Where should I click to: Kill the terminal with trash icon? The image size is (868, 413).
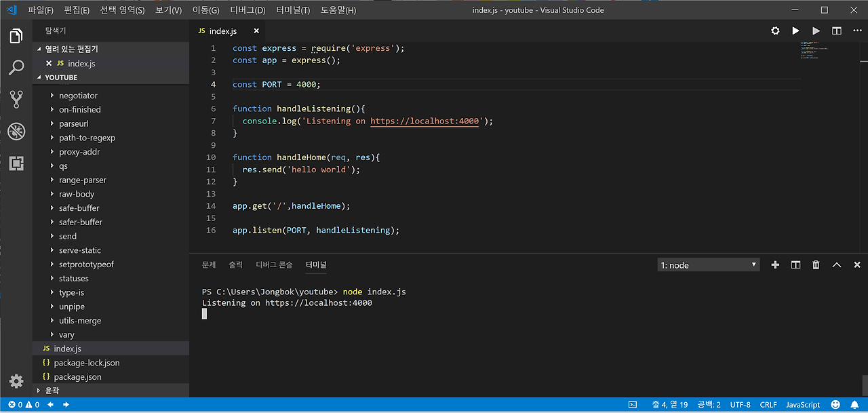point(816,265)
